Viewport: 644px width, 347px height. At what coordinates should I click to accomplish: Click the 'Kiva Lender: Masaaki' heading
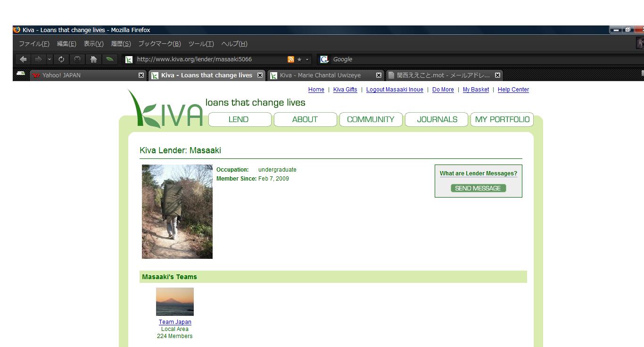click(x=180, y=150)
